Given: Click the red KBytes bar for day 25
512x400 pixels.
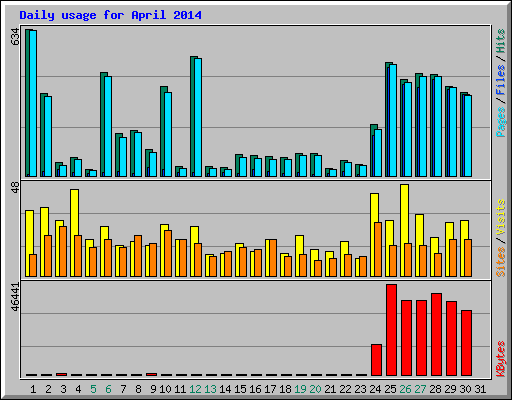Looking at the screenshot, I should [x=391, y=330].
